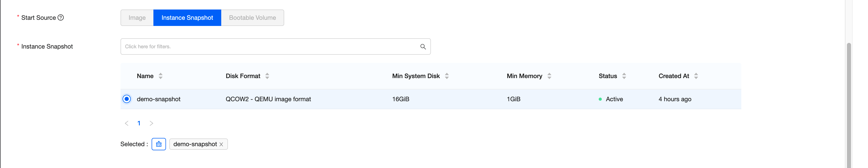Choose the Bootable Volume tab
868x168 pixels.
point(252,17)
